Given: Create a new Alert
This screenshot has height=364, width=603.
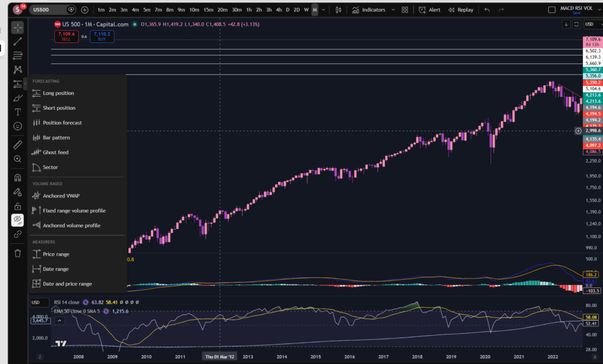Looking at the screenshot, I should [x=429, y=9].
